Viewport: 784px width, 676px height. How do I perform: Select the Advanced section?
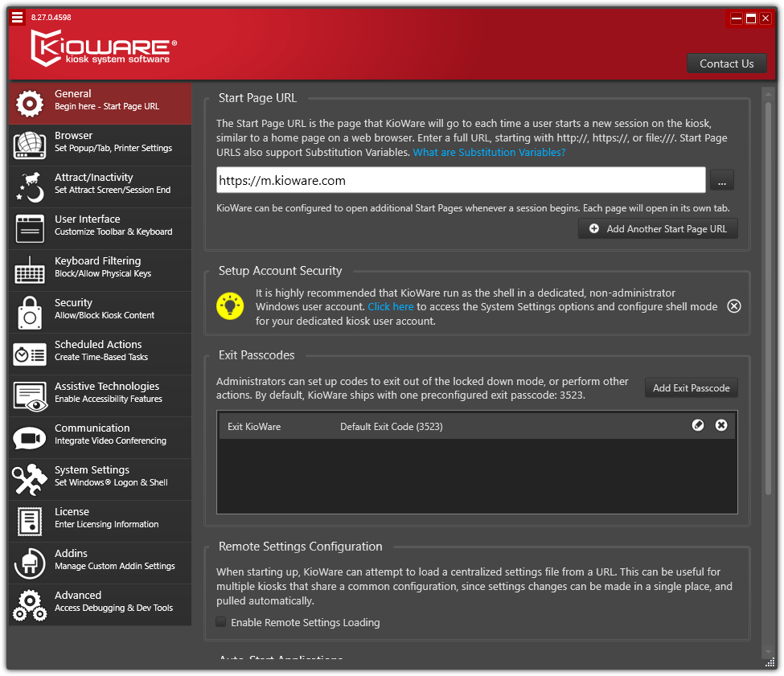pyautogui.click(x=100, y=605)
